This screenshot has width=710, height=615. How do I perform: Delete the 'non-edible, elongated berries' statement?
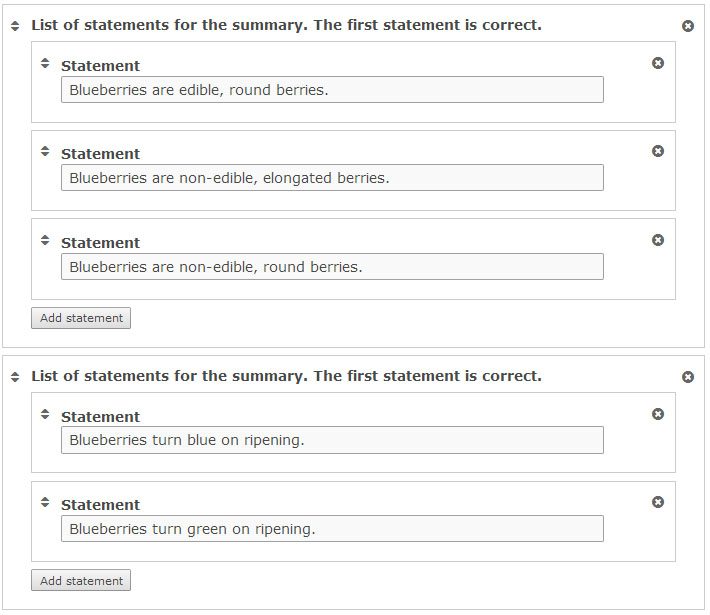click(x=658, y=151)
